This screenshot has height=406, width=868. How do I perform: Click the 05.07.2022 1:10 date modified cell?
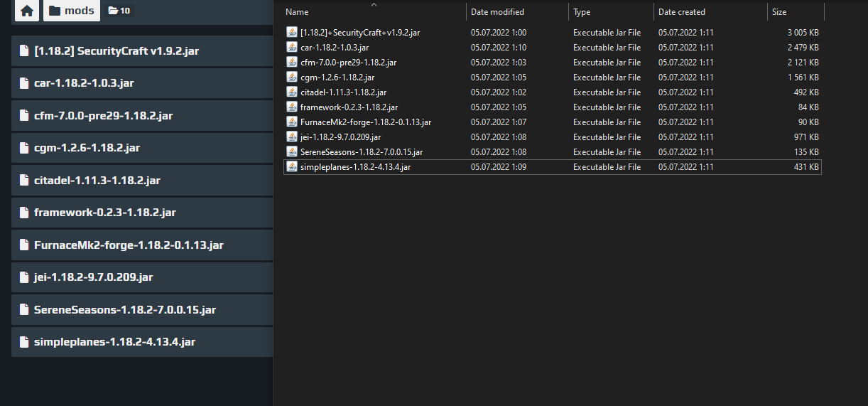click(499, 48)
